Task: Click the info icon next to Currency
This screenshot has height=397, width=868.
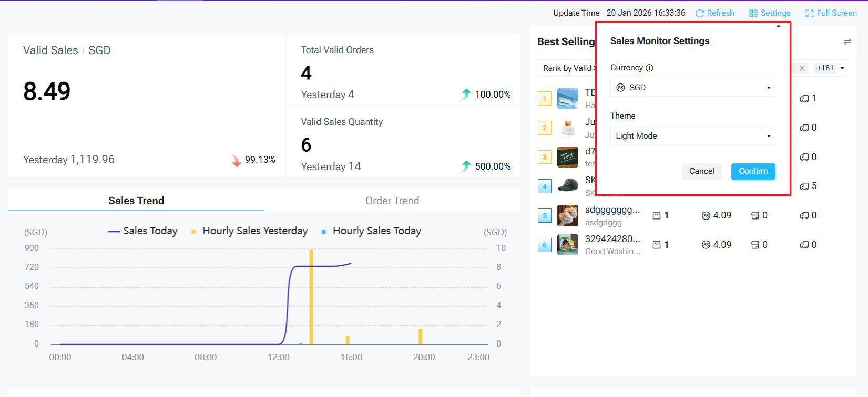Action: pos(649,68)
